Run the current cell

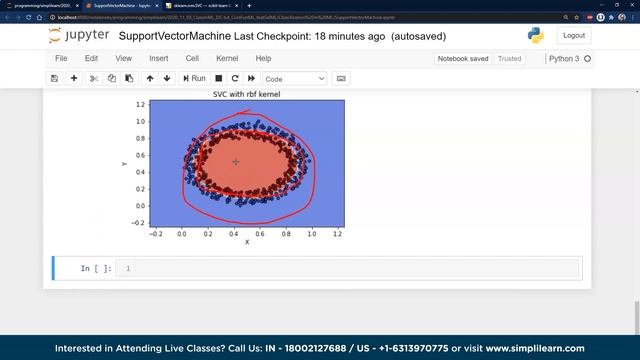194,78
